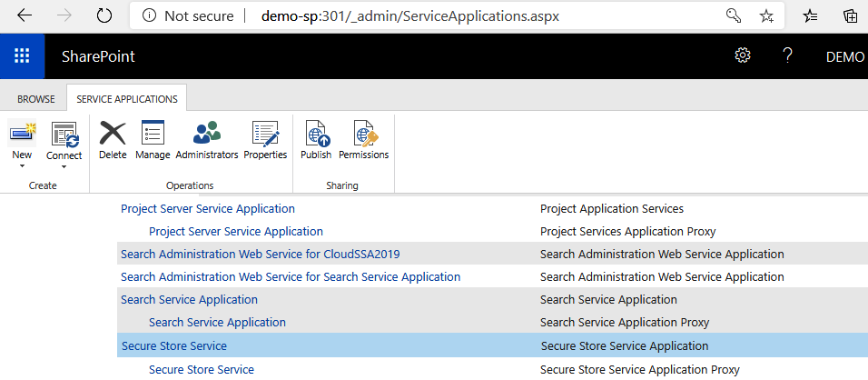Click the New service application icon
The height and width of the screenshot is (380, 868).
[x=22, y=134]
